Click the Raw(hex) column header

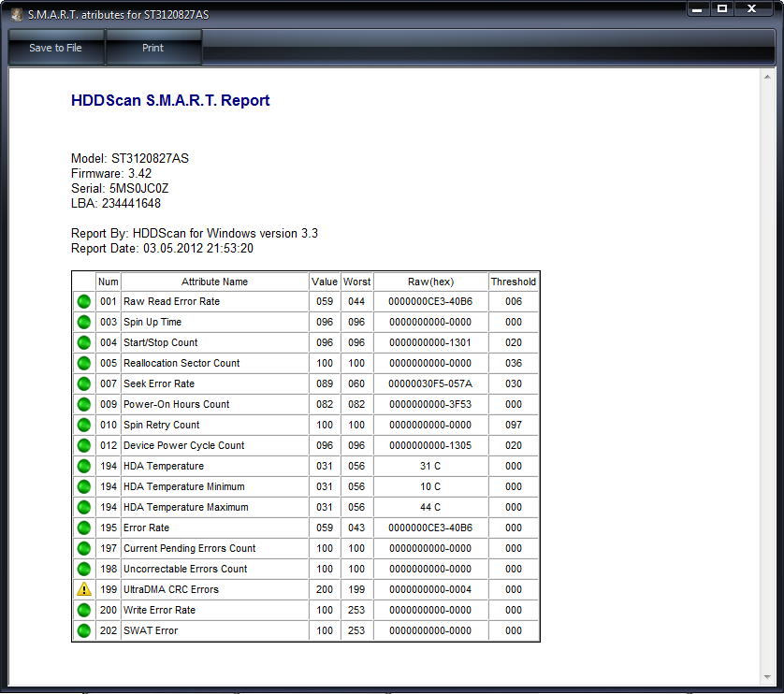coord(430,282)
